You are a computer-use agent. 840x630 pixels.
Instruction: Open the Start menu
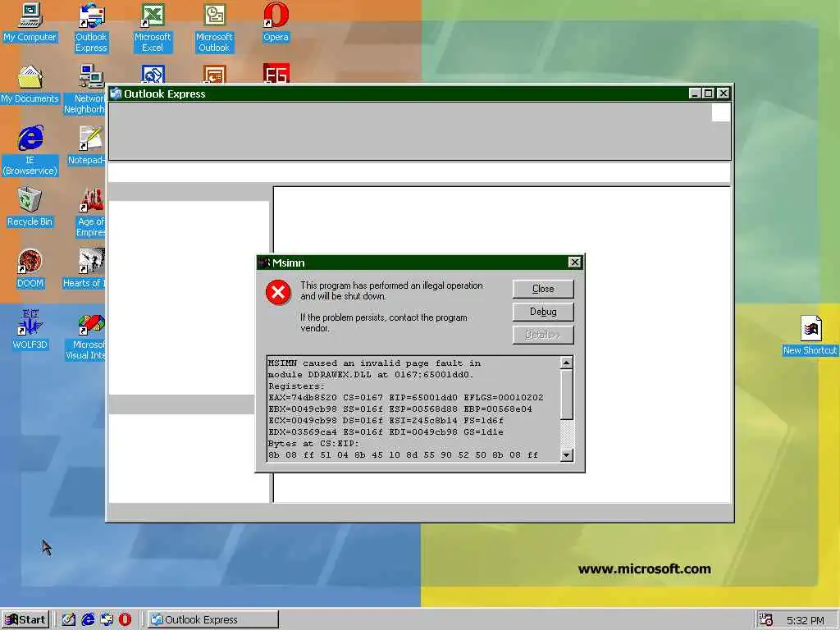(25, 620)
